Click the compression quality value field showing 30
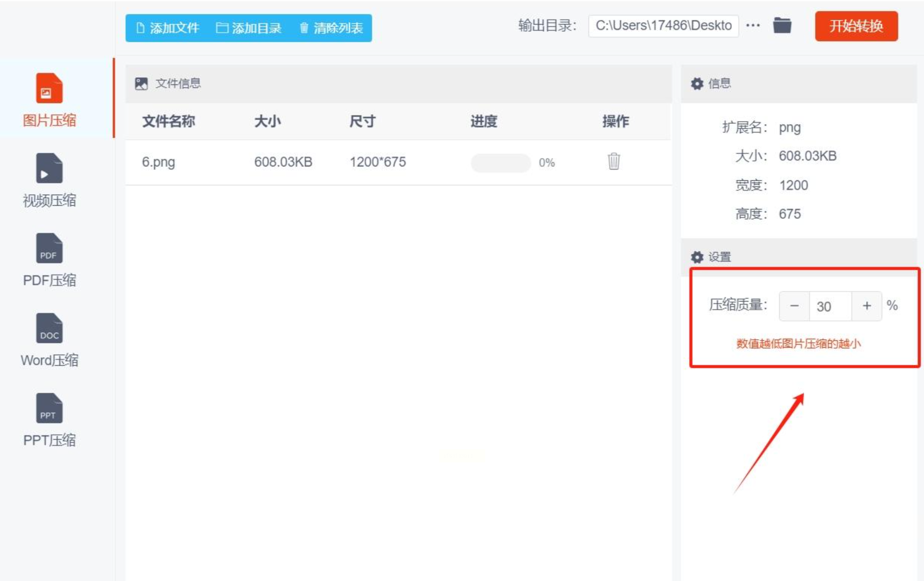The width and height of the screenshot is (924, 581). click(x=830, y=306)
